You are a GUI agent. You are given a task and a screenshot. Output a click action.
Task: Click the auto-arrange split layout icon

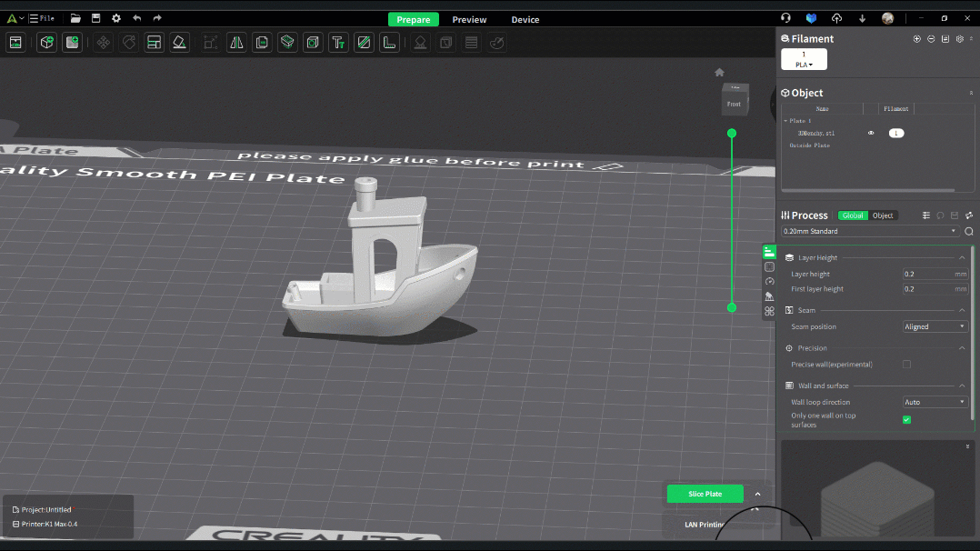[154, 43]
